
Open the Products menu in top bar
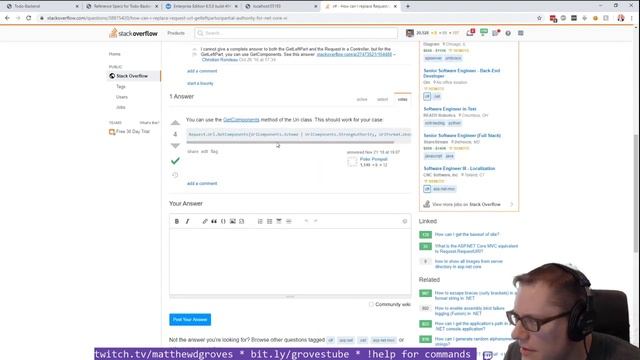pyautogui.click(x=176, y=33)
